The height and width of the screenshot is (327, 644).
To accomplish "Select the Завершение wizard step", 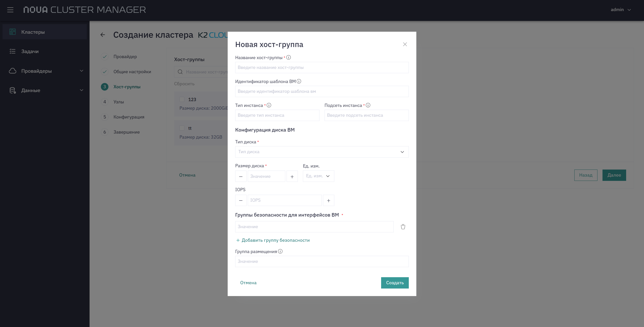I will pyautogui.click(x=127, y=132).
